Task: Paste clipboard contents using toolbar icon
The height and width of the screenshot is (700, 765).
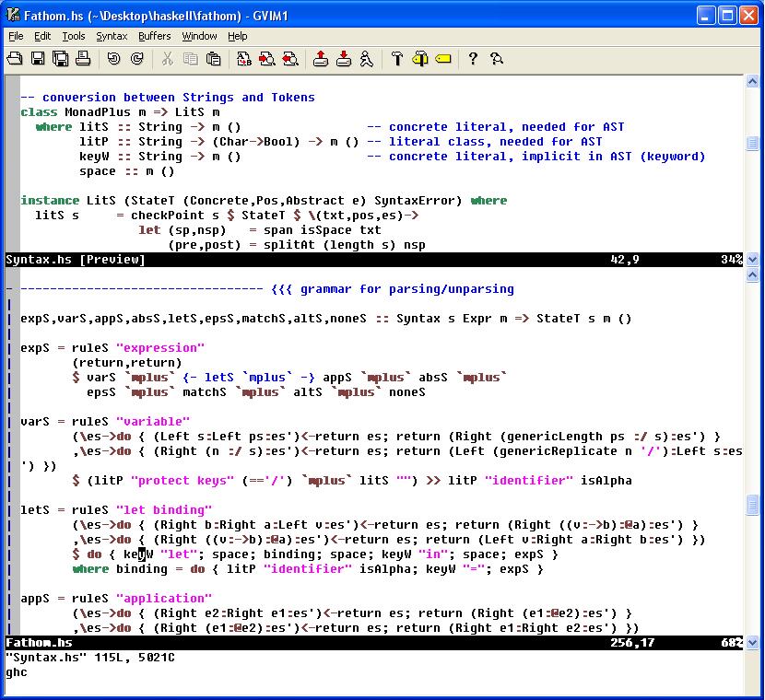Action: coord(214,58)
